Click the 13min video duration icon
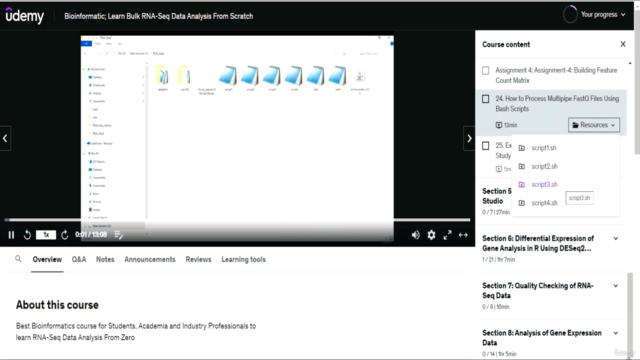This screenshot has height=360, width=640. point(499,125)
